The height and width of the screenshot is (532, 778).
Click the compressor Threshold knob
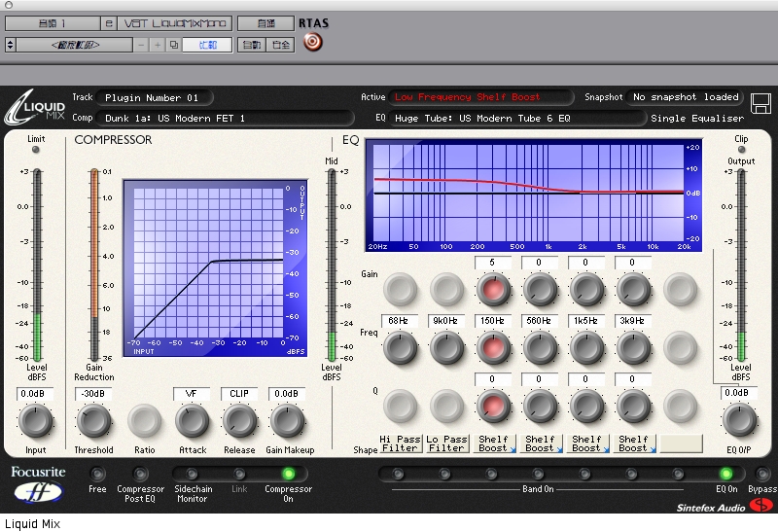click(93, 420)
